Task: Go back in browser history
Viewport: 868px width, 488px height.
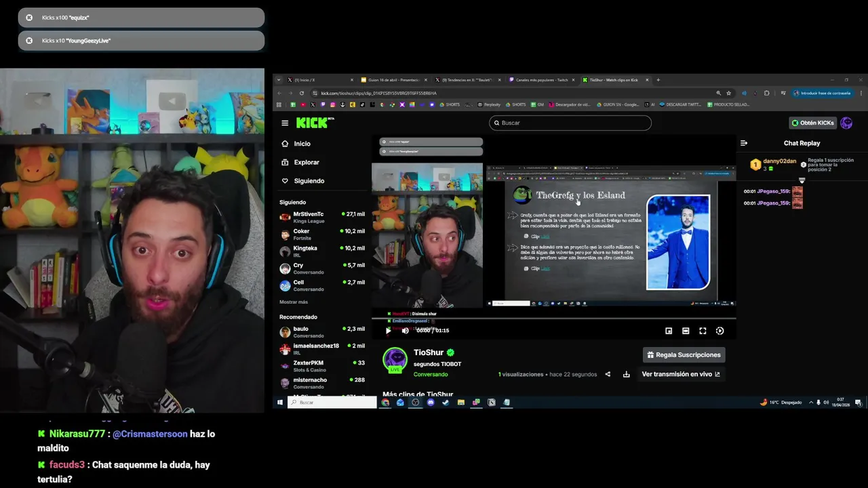Action: (280, 93)
